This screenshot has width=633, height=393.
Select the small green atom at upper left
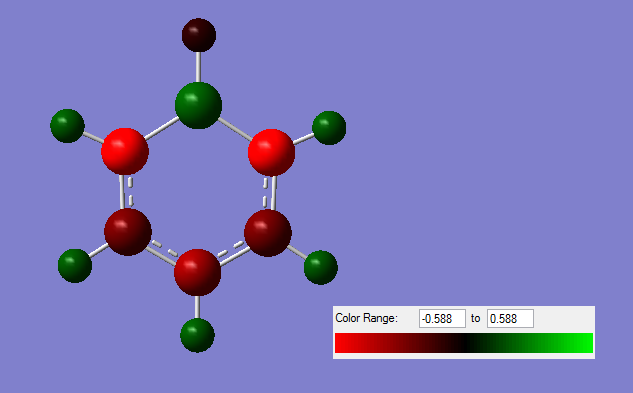point(67,126)
